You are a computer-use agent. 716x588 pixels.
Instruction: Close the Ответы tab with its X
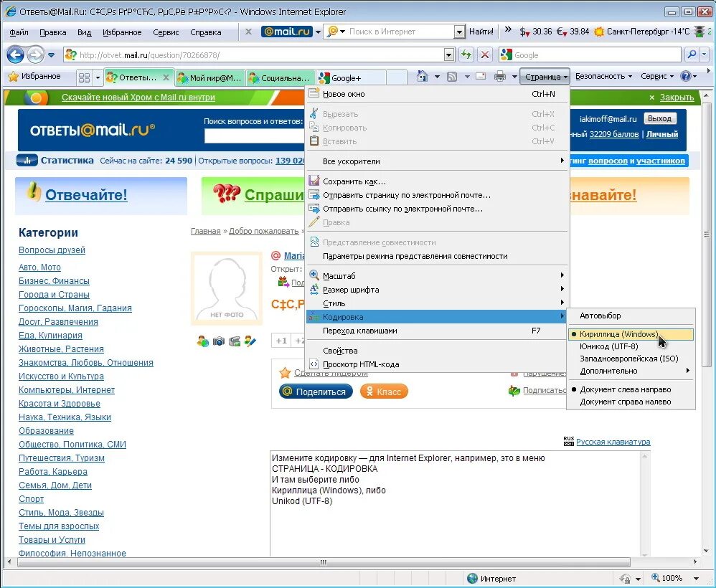[x=166, y=77]
